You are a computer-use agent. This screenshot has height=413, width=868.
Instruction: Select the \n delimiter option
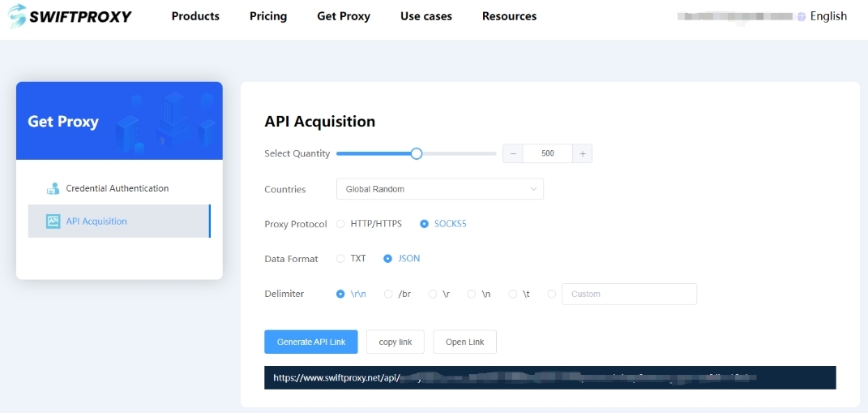472,294
